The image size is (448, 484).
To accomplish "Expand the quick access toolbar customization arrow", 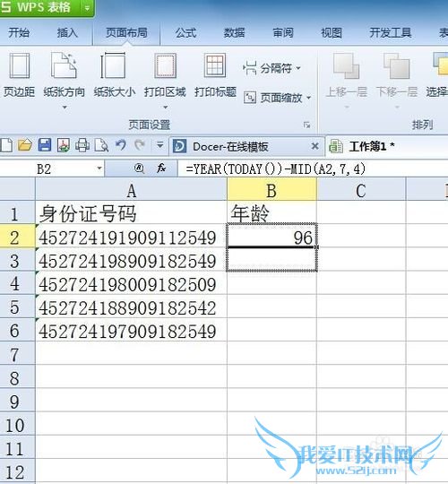I will (x=159, y=144).
